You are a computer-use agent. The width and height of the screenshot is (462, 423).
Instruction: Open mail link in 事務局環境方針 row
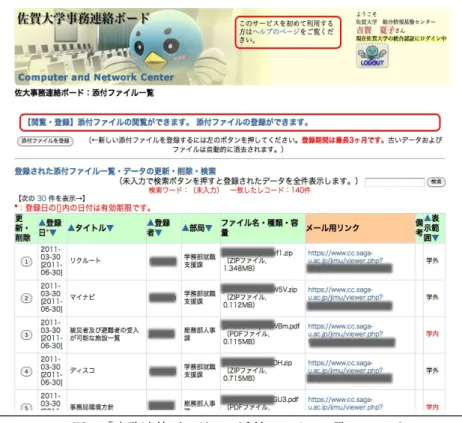[x=345, y=403]
